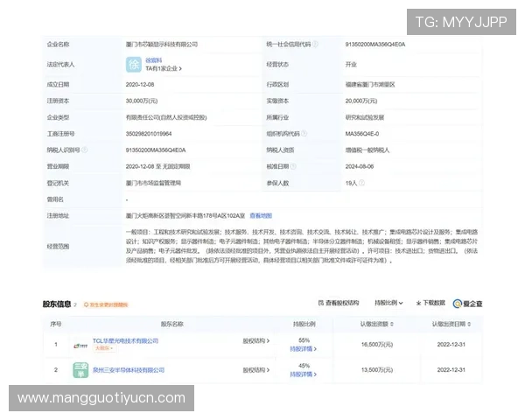Viewport: 525px width, 420px height.
Task: Select organization code MA356Q4E-0
Action: [362, 134]
